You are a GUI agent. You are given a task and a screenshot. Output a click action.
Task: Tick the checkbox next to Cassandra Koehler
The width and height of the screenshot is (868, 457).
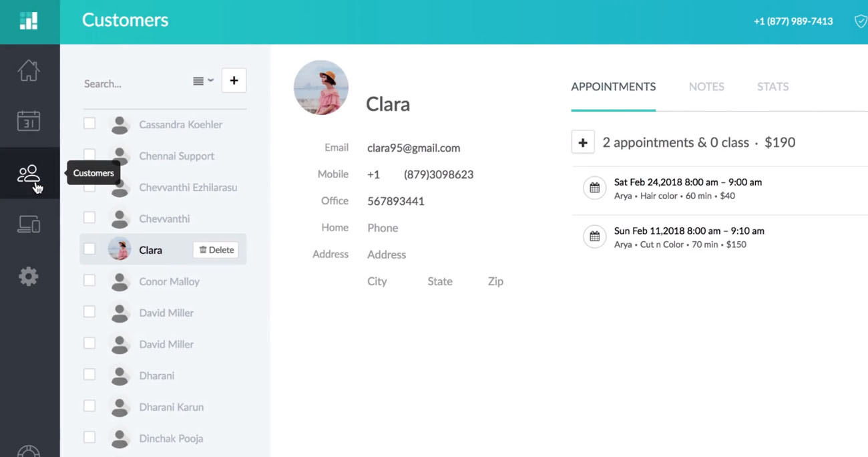pyautogui.click(x=89, y=124)
